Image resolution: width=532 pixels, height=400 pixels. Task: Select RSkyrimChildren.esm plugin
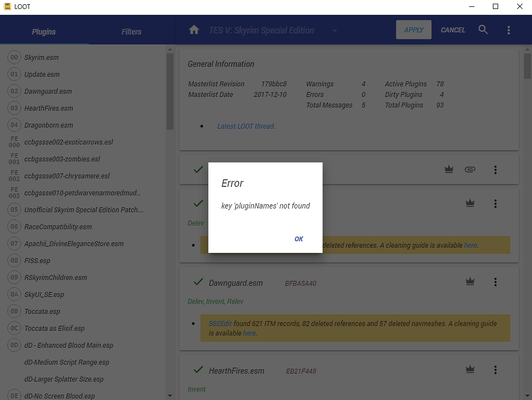tap(83, 278)
